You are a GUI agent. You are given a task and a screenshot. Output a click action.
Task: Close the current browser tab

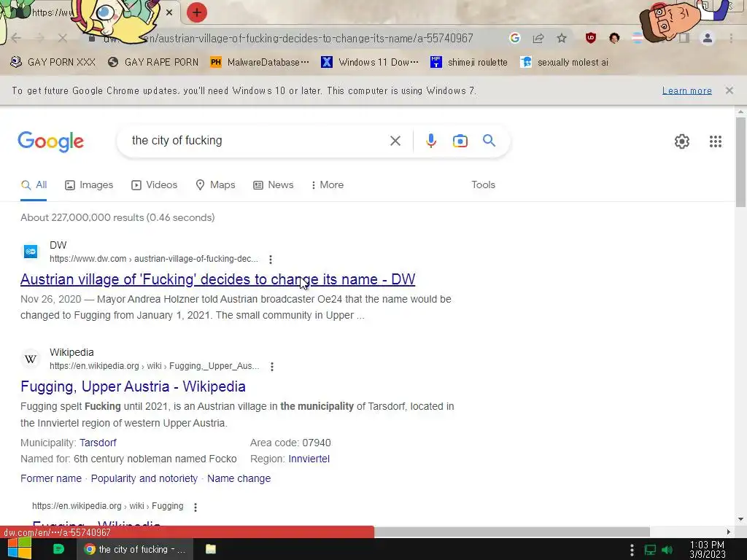(169, 12)
